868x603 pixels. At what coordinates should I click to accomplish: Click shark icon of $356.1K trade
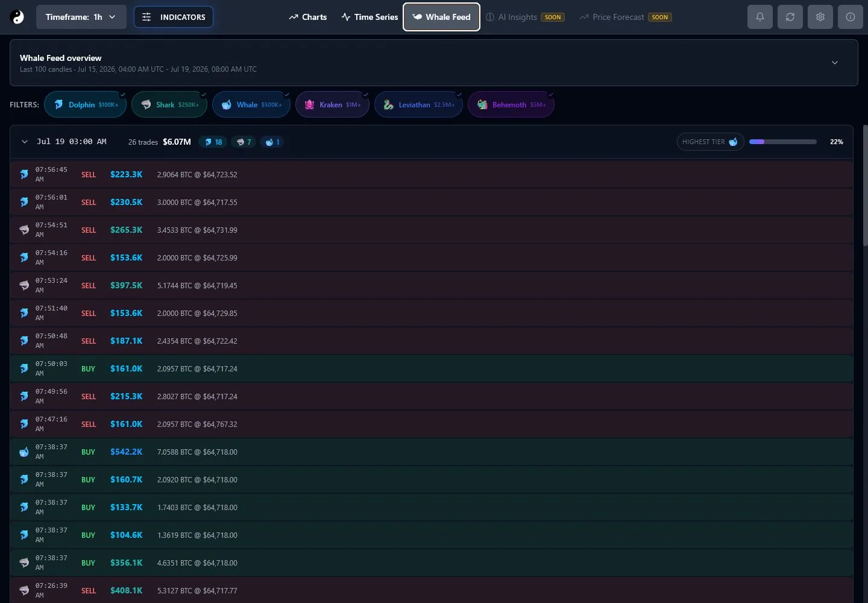point(24,563)
